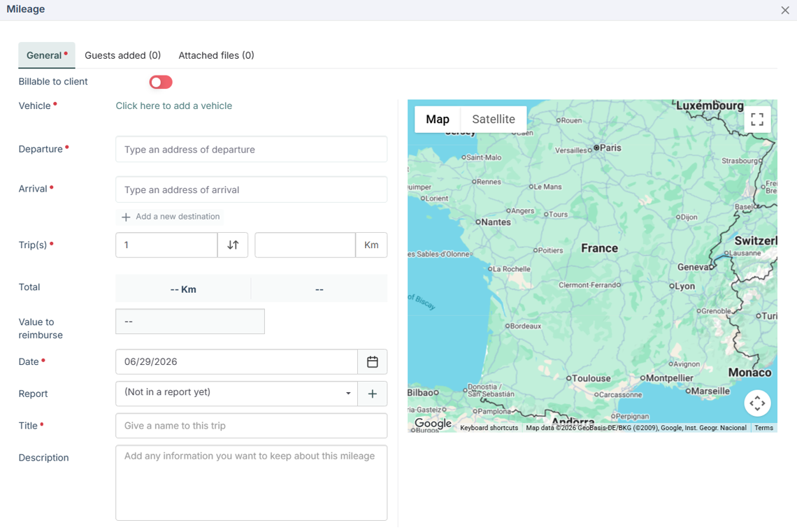This screenshot has height=532, width=797.
Task: Click Dijon on the map
Action: [x=687, y=217]
